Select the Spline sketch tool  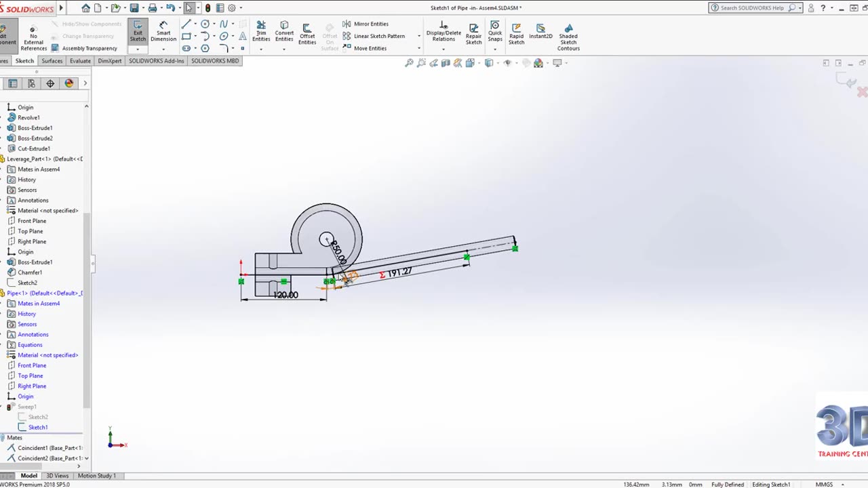224,24
